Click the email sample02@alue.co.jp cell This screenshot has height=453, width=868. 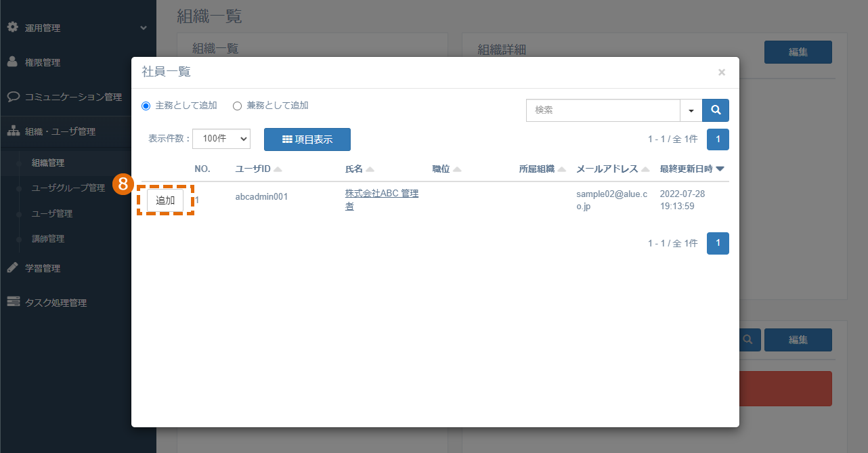tap(612, 200)
